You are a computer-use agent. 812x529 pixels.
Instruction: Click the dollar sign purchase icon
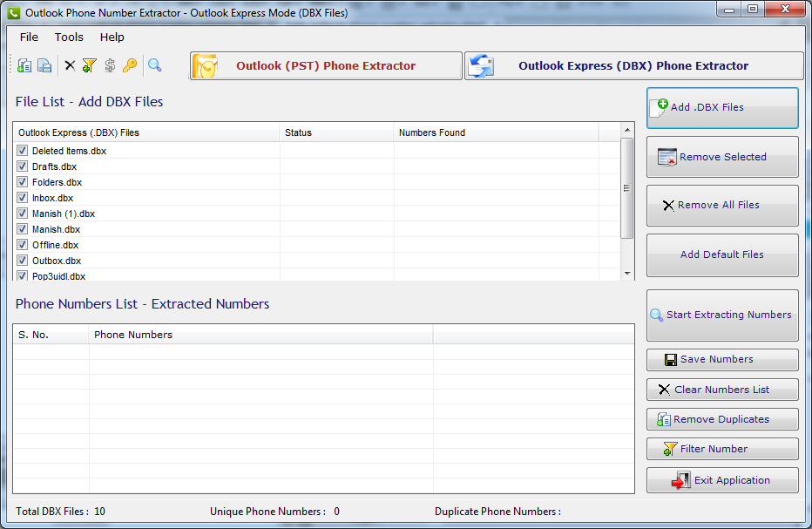(x=110, y=65)
